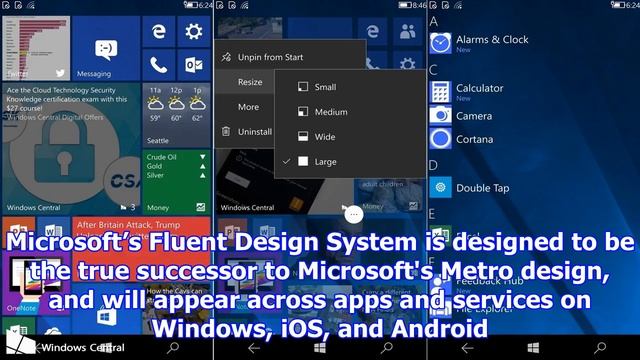Image resolution: width=640 pixels, height=360 pixels.
Task: Tap Windows Start button on middle phone
Action: coord(320,348)
